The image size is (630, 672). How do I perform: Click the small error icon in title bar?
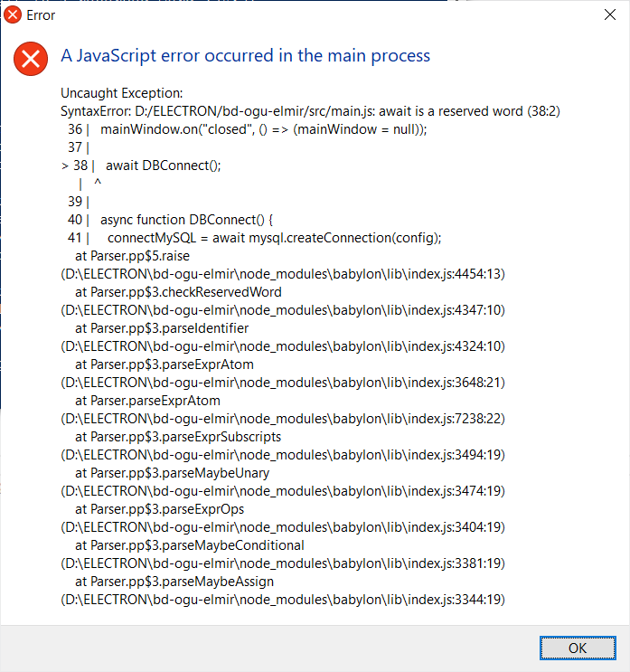[x=14, y=14]
